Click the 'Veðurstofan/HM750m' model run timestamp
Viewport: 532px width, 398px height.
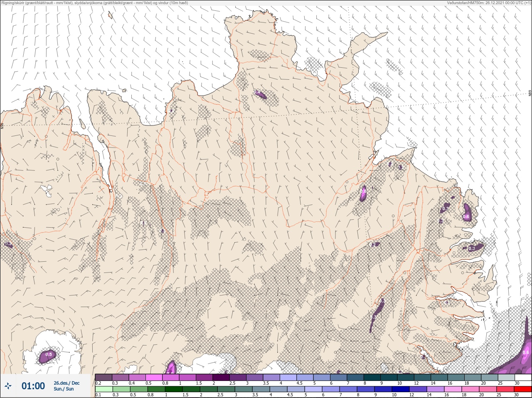click(x=489, y=3)
